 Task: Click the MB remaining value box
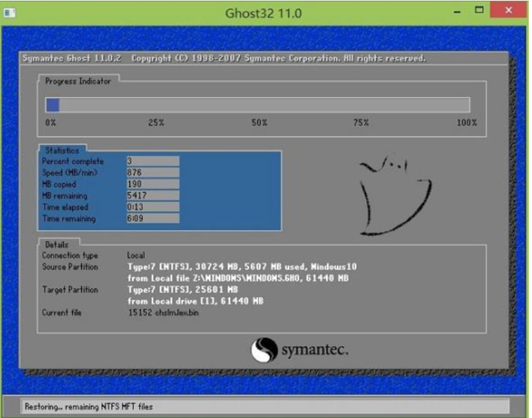pos(152,196)
